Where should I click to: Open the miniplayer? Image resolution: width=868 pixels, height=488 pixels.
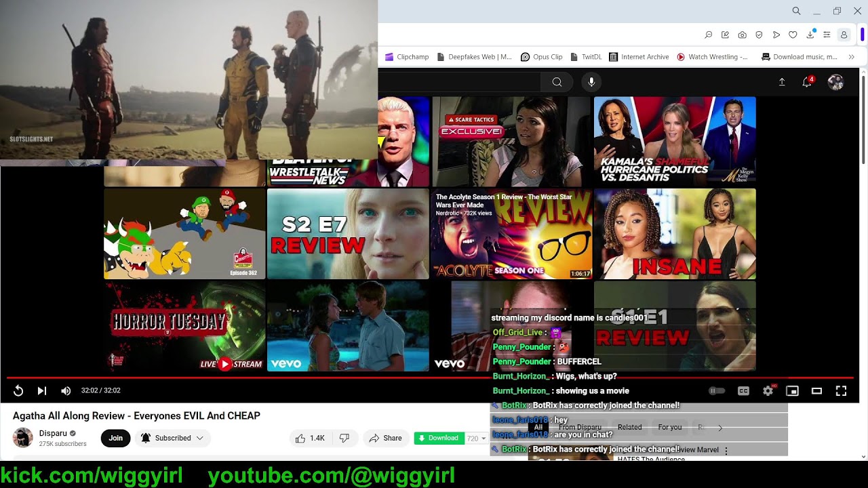pos(792,390)
